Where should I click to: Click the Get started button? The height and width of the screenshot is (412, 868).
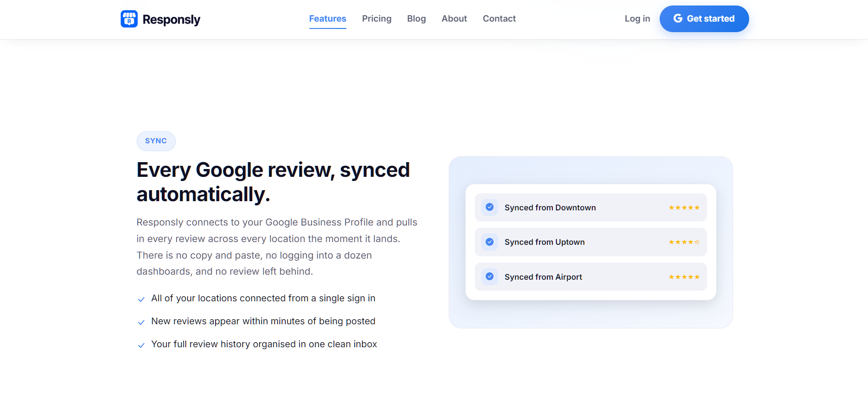pos(704,19)
